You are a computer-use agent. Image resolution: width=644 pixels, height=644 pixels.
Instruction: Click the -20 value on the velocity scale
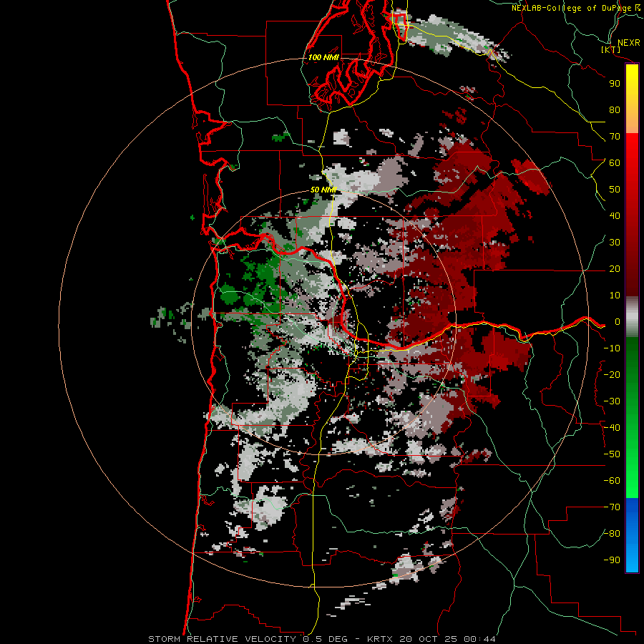(612, 374)
